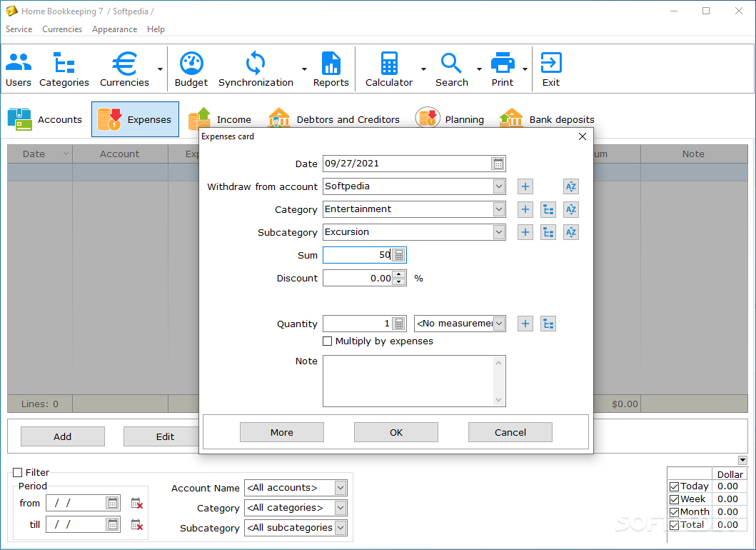
Task: Open the All subcategories filter dropdown
Action: pos(341,528)
